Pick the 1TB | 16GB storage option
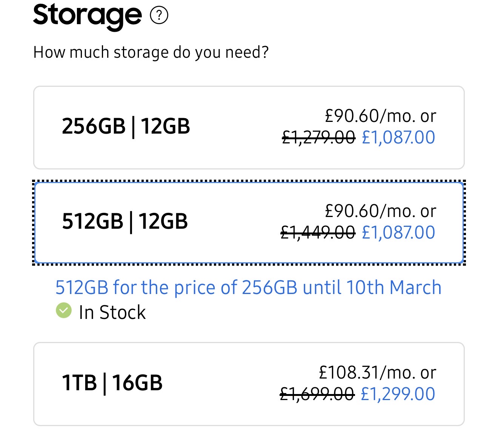The width and height of the screenshot is (498, 448). coord(249,384)
